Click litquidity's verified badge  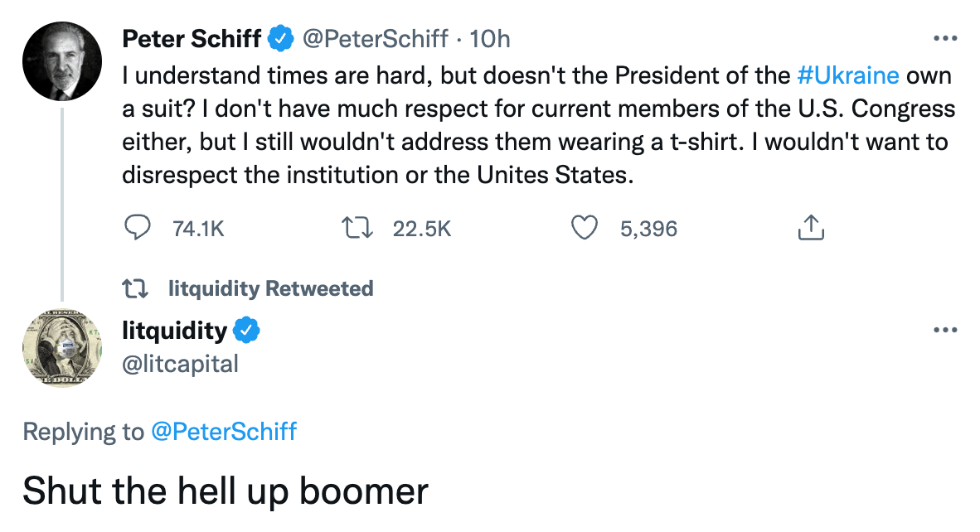click(x=246, y=331)
